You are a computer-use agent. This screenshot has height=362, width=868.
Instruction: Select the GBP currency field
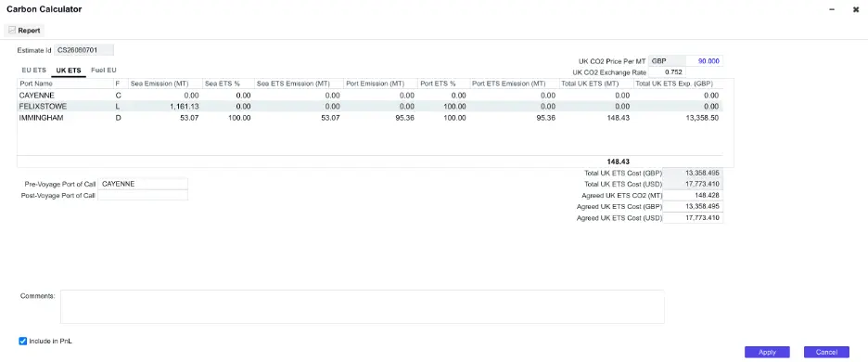[x=667, y=61]
